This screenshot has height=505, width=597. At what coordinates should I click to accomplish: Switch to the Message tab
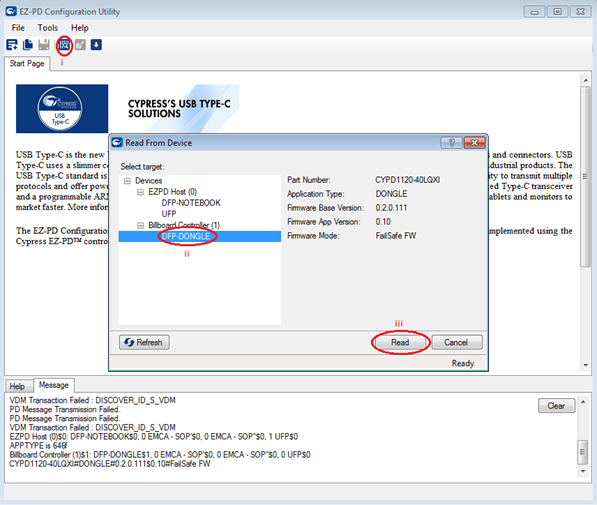[x=54, y=385]
